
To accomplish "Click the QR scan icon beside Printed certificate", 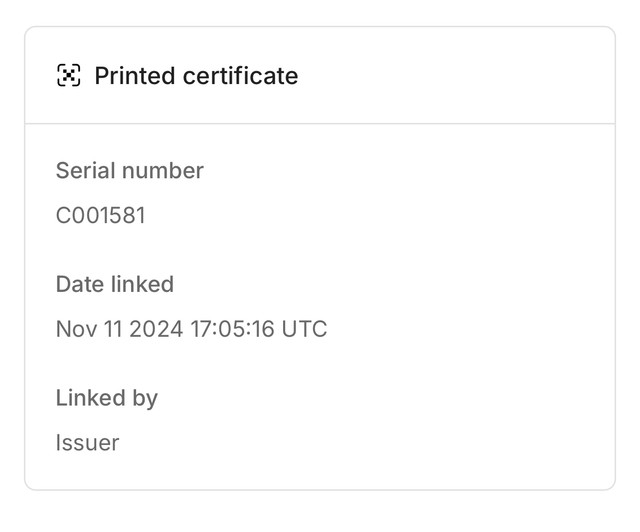I will pyautogui.click(x=69, y=76).
